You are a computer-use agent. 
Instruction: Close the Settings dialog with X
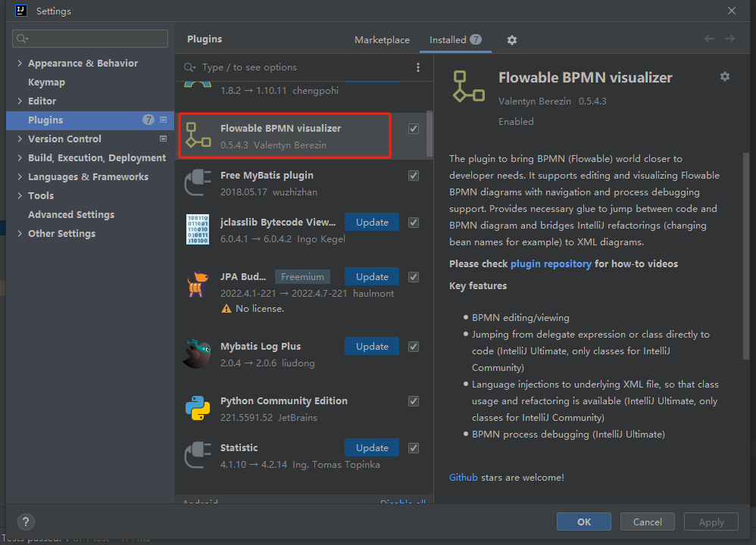[732, 11]
